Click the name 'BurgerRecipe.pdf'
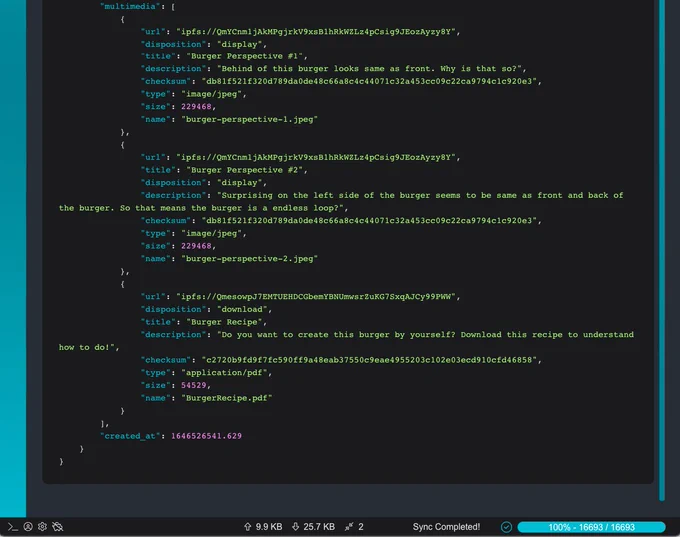680x537 pixels. pyautogui.click(x=226, y=398)
